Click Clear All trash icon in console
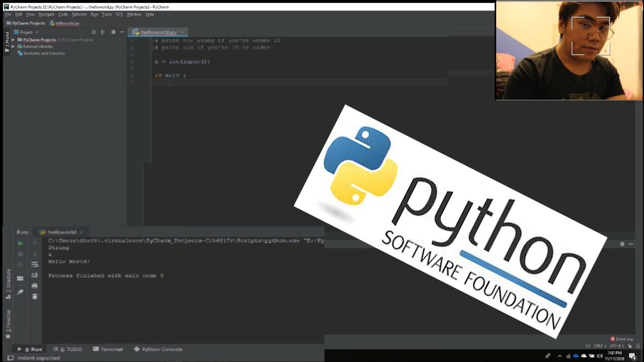The height and width of the screenshot is (362, 644). coord(35,296)
